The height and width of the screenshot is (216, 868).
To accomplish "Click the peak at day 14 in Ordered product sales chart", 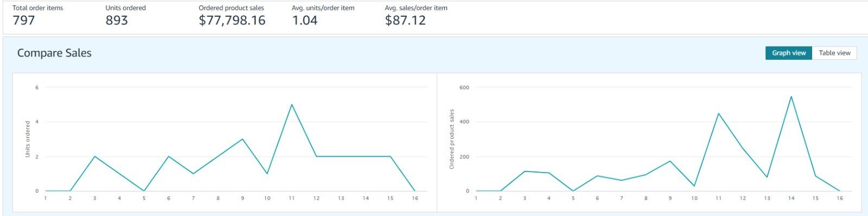I will coord(792,97).
